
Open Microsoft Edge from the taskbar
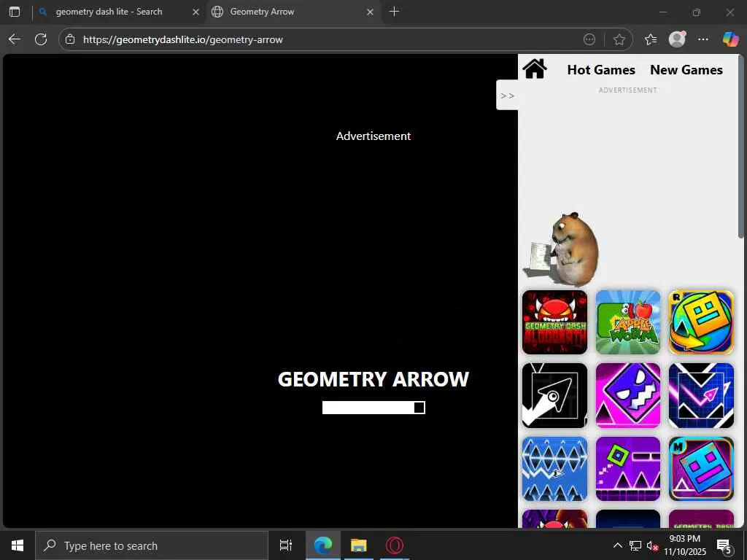click(x=322, y=545)
